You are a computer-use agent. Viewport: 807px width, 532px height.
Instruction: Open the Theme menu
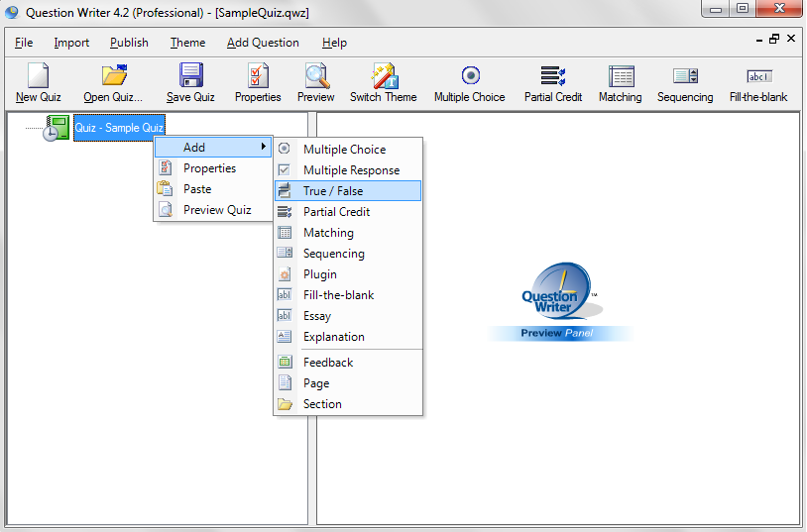187,43
